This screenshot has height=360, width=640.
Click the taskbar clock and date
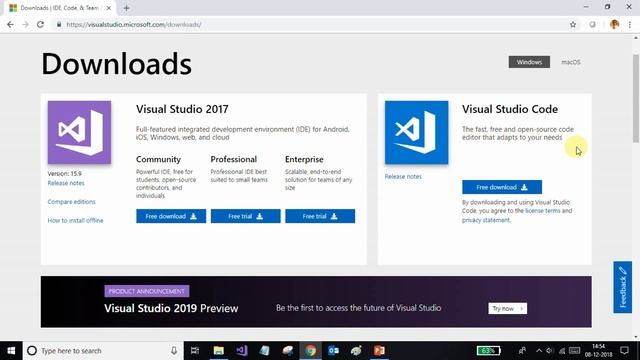598,351
